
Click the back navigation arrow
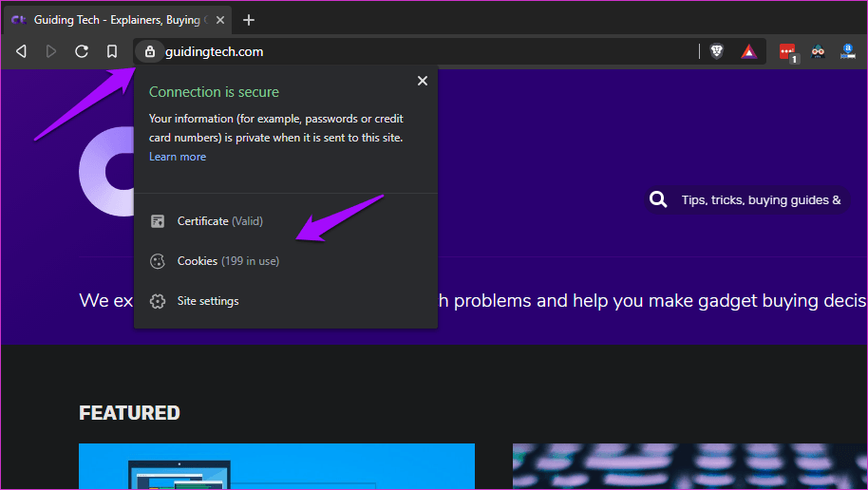pyautogui.click(x=21, y=51)
